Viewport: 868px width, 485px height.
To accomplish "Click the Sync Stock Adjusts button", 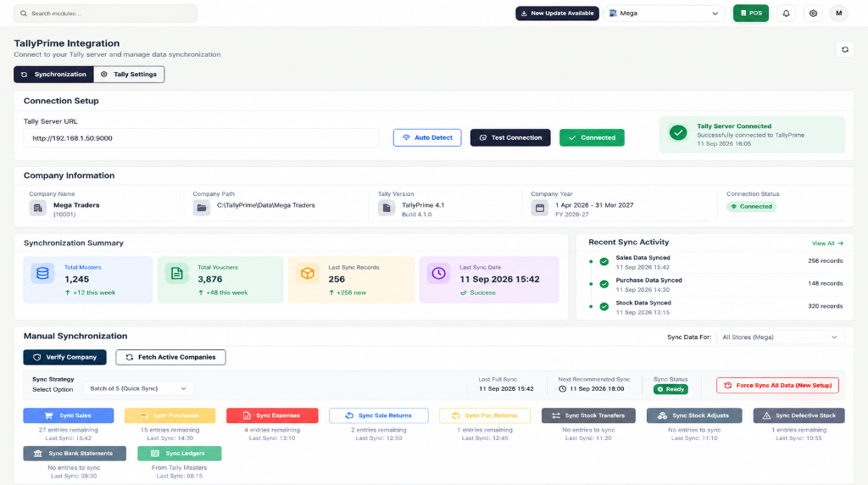I will (694, 415).
